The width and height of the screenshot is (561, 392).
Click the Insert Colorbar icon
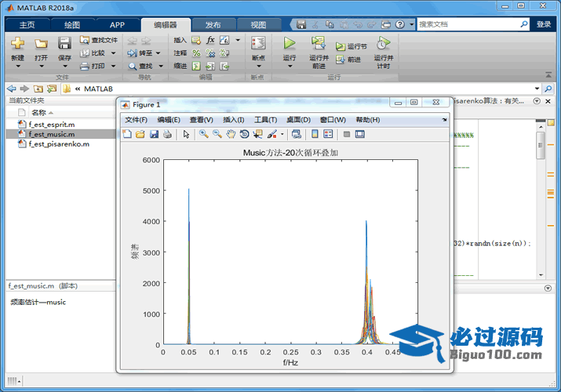[x=315, y=134]
